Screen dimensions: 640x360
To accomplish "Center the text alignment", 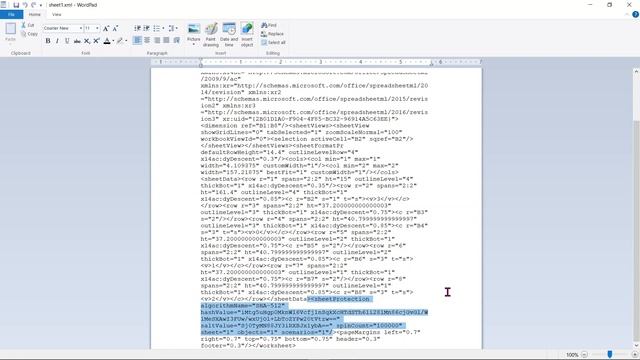I will (147, 40).
